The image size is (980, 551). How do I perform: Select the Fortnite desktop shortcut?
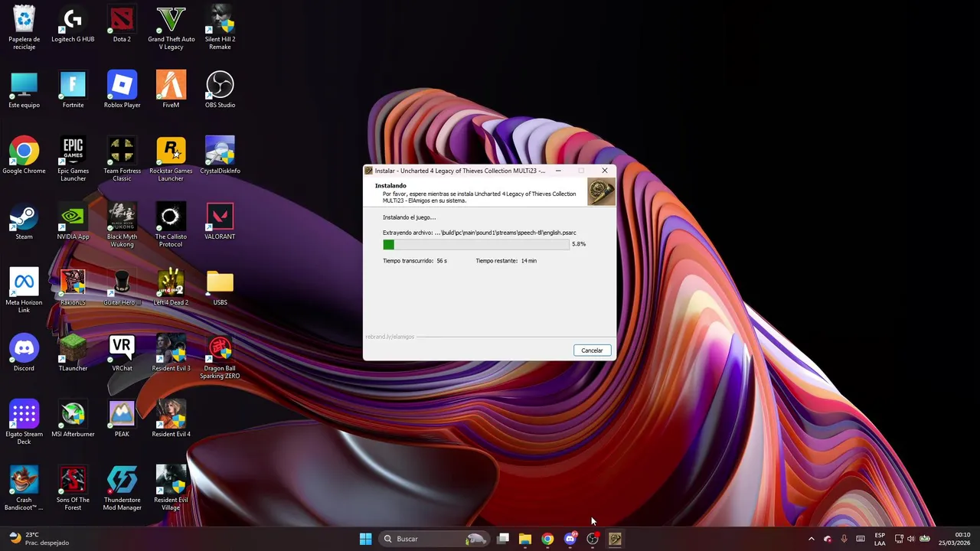click(73, 90)
